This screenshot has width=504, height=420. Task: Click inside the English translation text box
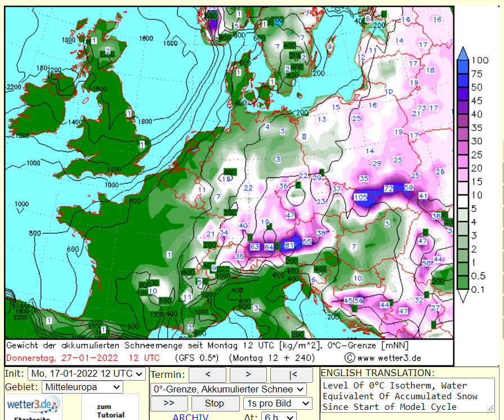click(x=407, y=396)
